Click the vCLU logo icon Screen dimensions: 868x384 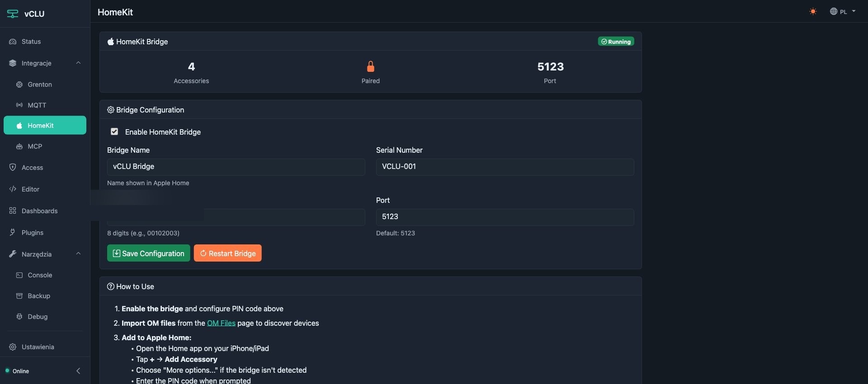pyautogui.click(x=13, y=14)
